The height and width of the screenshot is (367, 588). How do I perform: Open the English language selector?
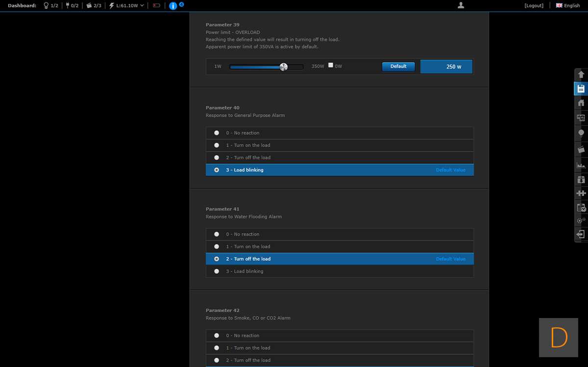click(x=568, y=5)
